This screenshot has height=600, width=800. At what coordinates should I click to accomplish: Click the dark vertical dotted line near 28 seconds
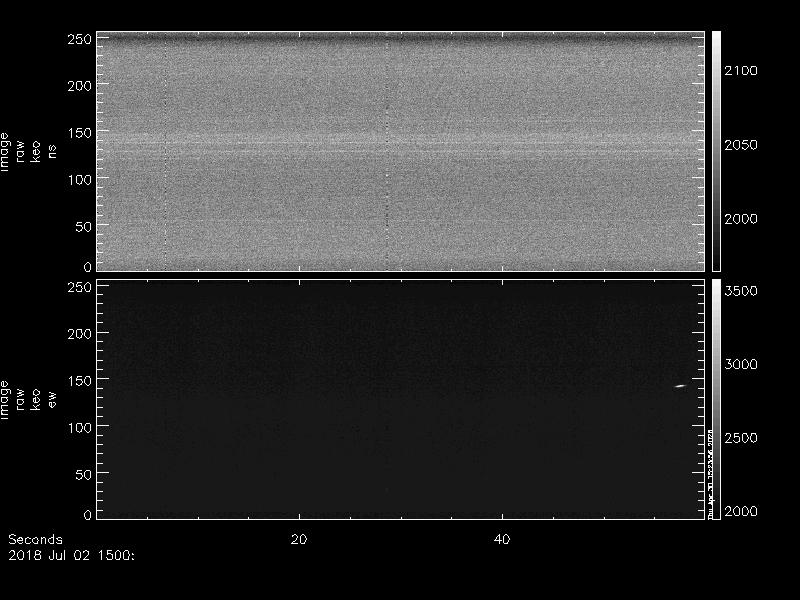coord(387,151)
